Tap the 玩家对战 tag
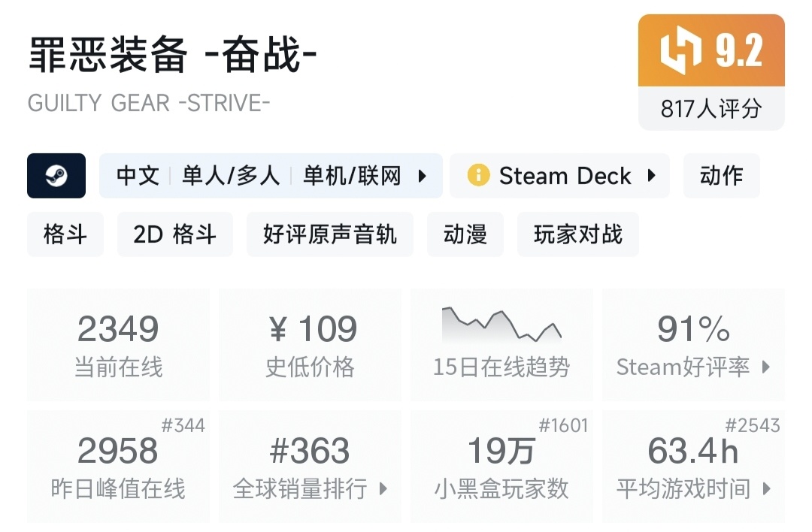The width and height of the screenshot is (812, 532). click(x=578, y=234)
